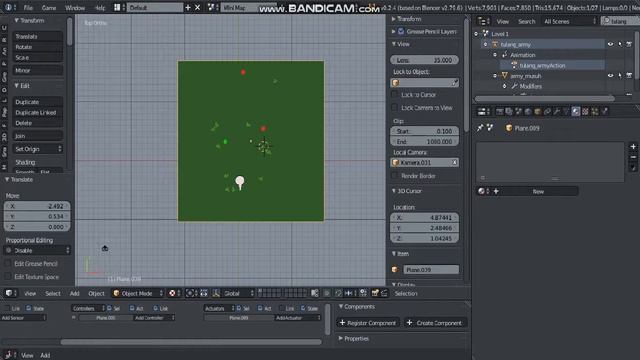
Task: Click the OpenGL render image icon
Action: pos(375,293)
